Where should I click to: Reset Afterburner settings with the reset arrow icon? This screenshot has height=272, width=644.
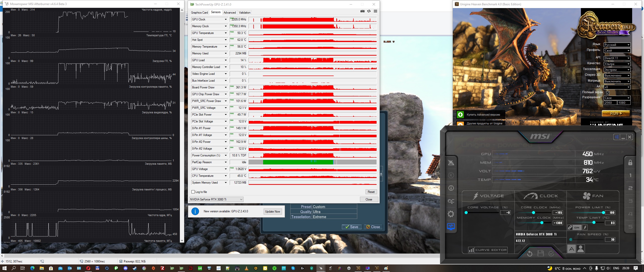pyautogui.click(x=530, y=254)
